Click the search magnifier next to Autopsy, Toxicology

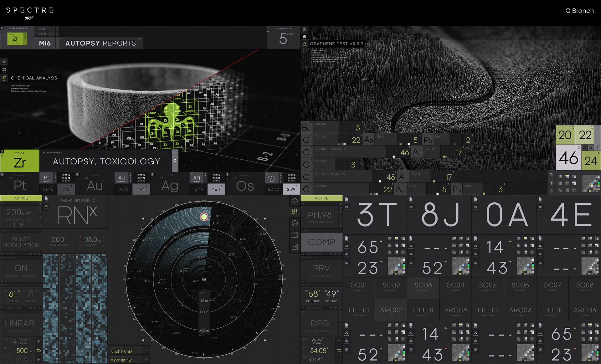click(x=175, y=161)
